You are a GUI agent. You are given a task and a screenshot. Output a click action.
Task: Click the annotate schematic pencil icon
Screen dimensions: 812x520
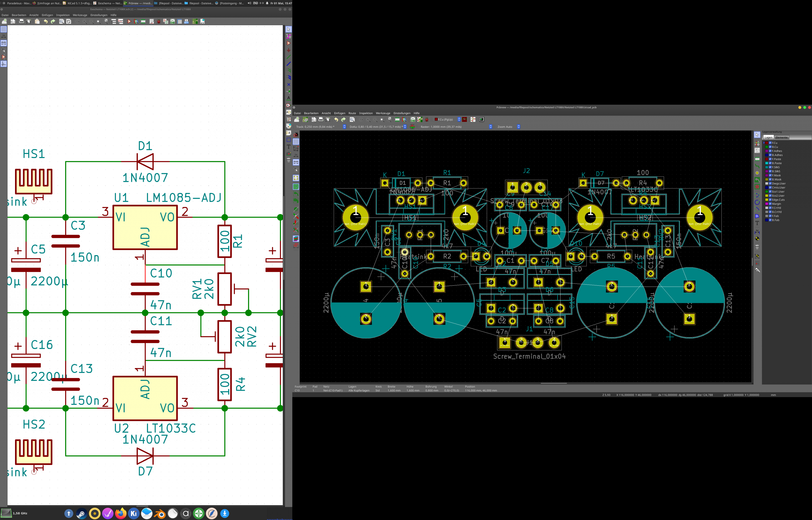point(152,21)
